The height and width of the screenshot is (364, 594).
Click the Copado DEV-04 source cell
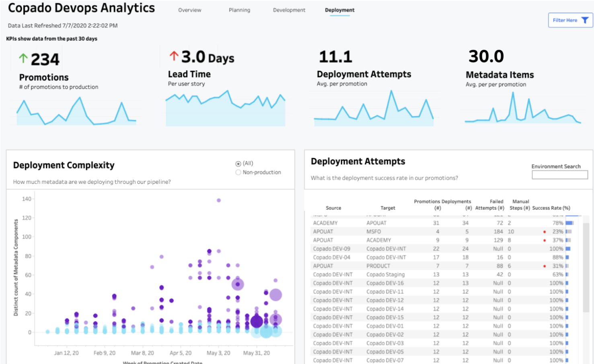click(x=331, y=257)
